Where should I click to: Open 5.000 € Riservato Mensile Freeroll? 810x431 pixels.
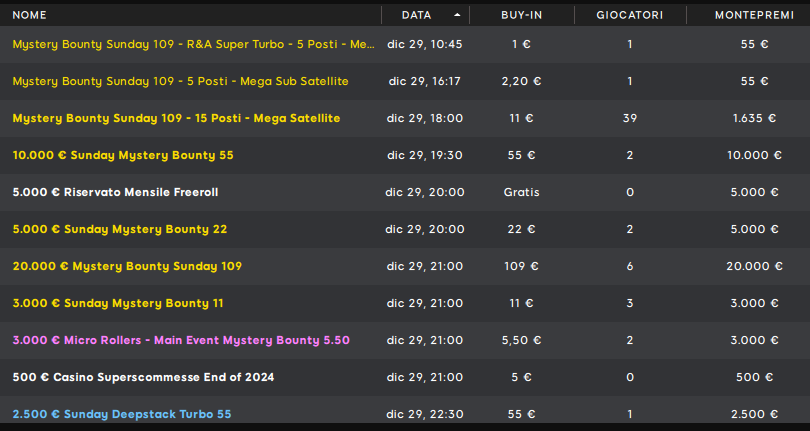coord(115,192)
